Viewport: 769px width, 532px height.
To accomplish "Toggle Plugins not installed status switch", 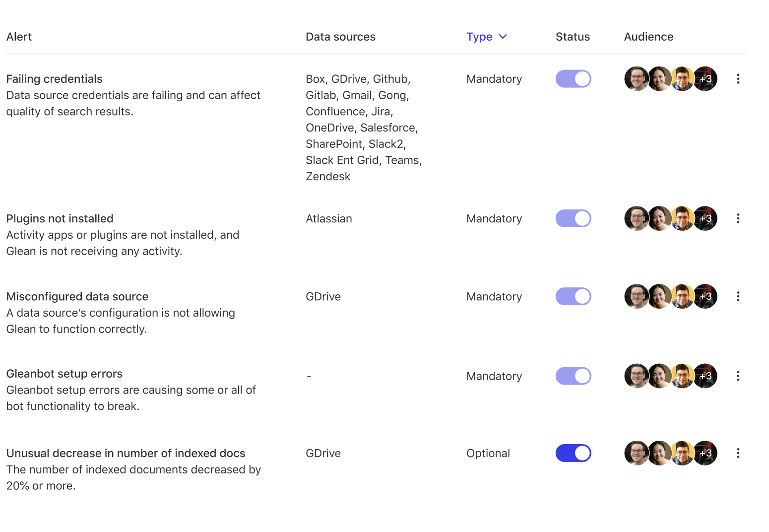I will [x=573, y=218].
